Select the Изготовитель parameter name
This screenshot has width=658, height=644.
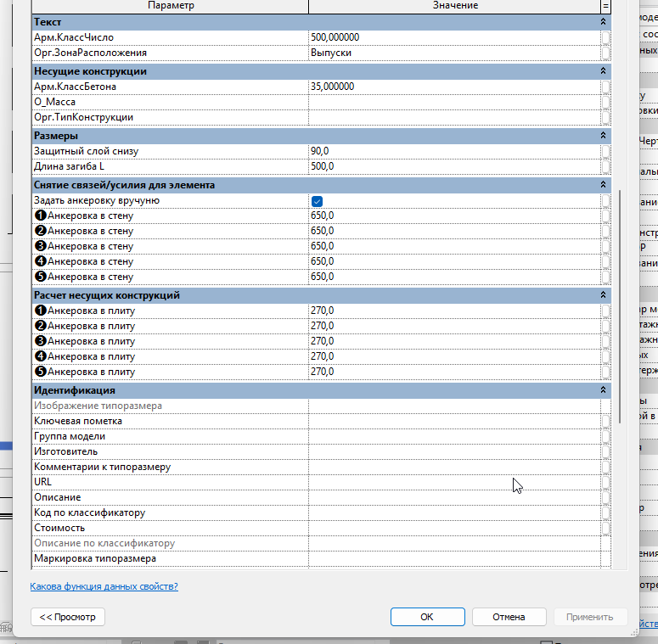tap(66, 452)
